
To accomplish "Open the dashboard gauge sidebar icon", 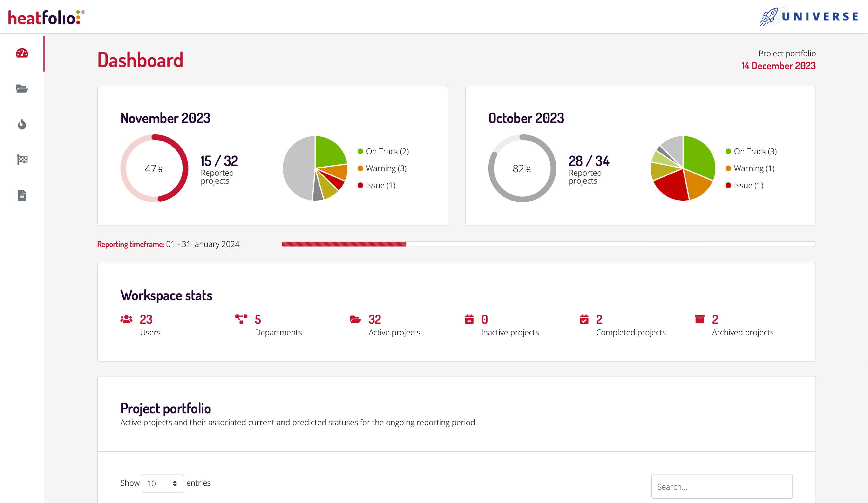I will click(x=22, y=53).
